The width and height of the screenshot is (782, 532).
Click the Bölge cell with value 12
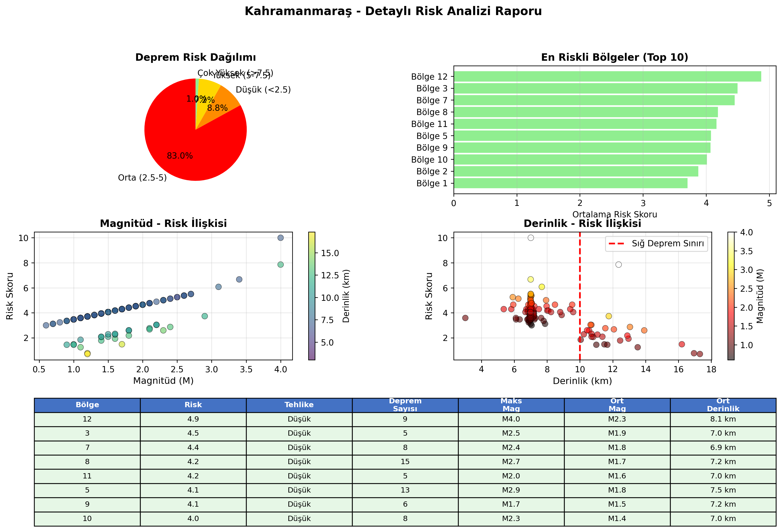(87, 419)
